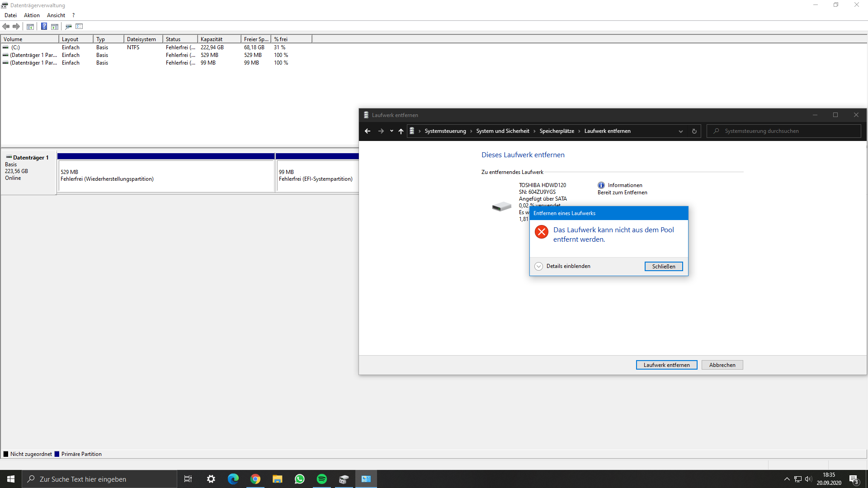Open the recent locations dropdown in the address bar

392,131
